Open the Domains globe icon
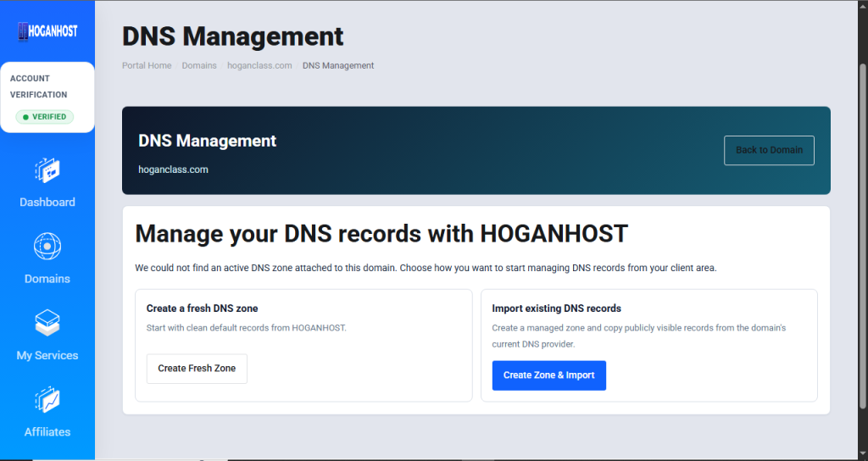 [47, 247]
